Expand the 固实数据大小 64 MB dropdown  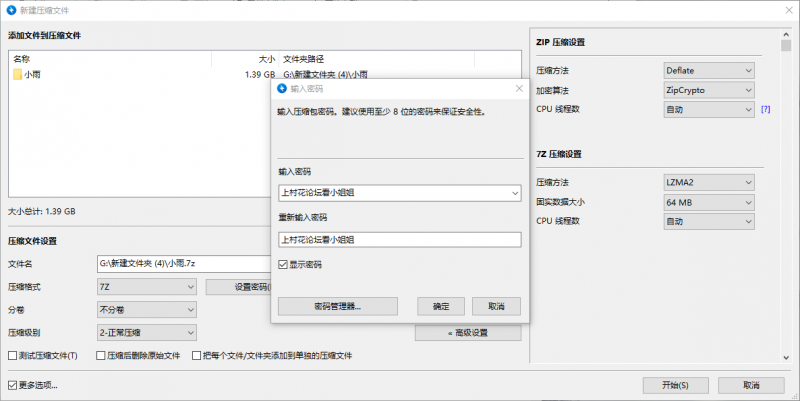coord(709,202)
